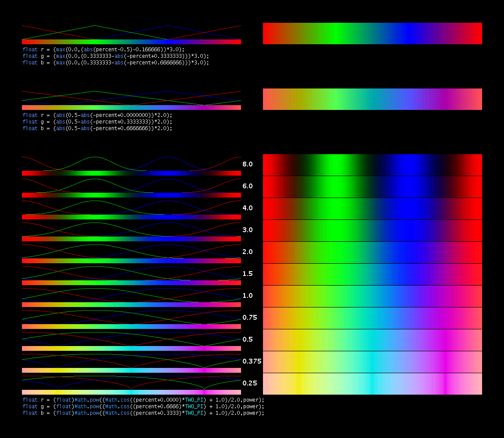Click the triangle wave graph above the first gradient strip
504x438 pixels.
tap(131, 32)
